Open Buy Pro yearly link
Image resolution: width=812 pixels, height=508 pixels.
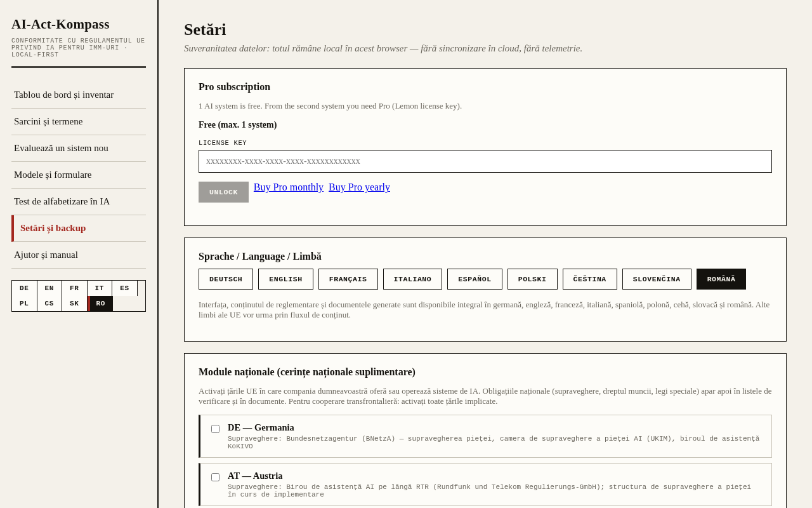[359, 187]
